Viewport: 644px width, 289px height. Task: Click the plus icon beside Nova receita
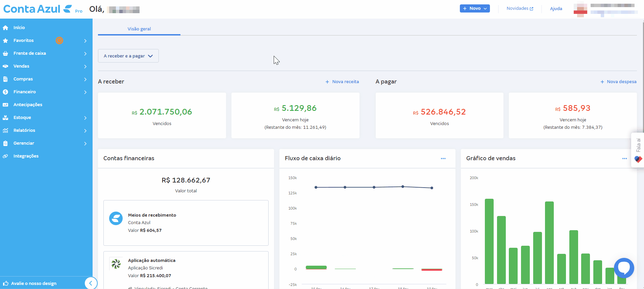pyautogui.click(x=327, y=82)
